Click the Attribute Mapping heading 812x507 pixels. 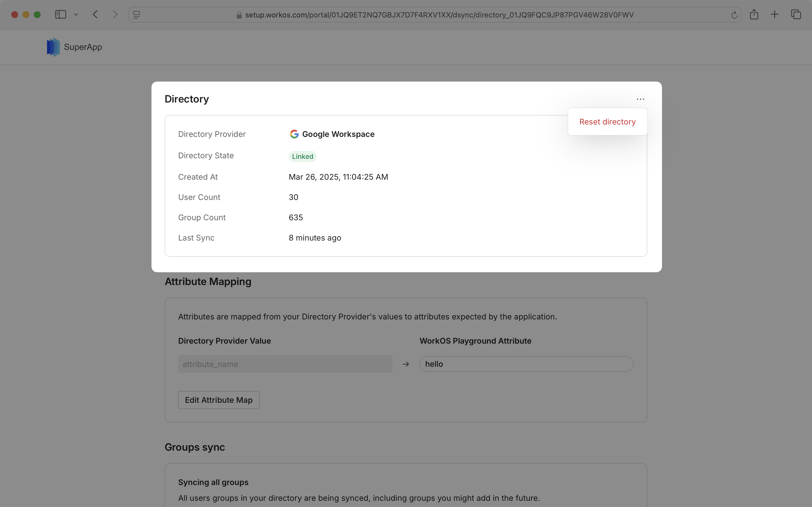tap(208, 281)
